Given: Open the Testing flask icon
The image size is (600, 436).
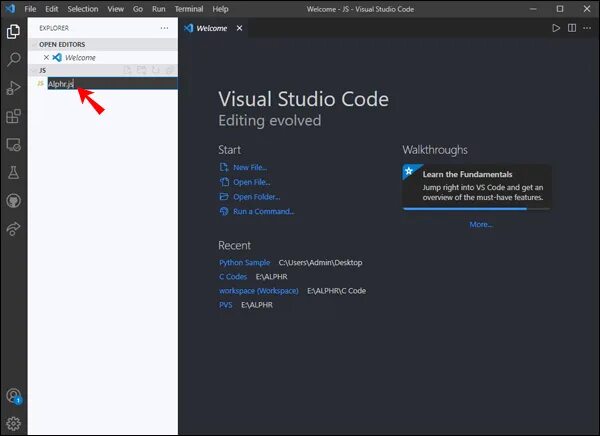Looking at the screenshot, I should (x=14, y=173).
